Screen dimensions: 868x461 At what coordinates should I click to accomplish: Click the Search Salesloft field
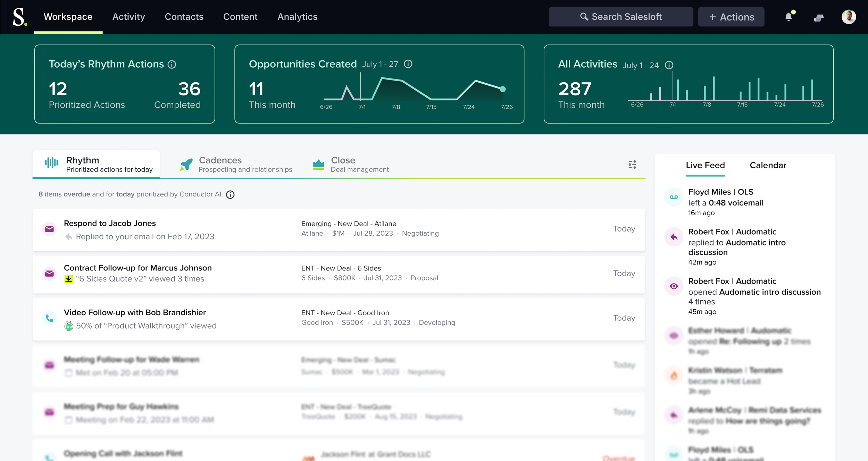pyautogui.click(x=620, y=17)
